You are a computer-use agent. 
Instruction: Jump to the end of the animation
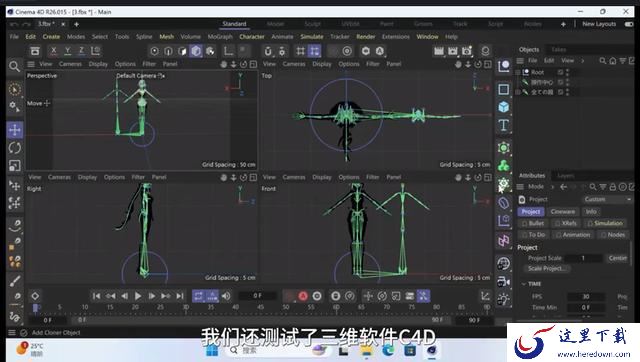pyautogui.click(x=180, y=296)
